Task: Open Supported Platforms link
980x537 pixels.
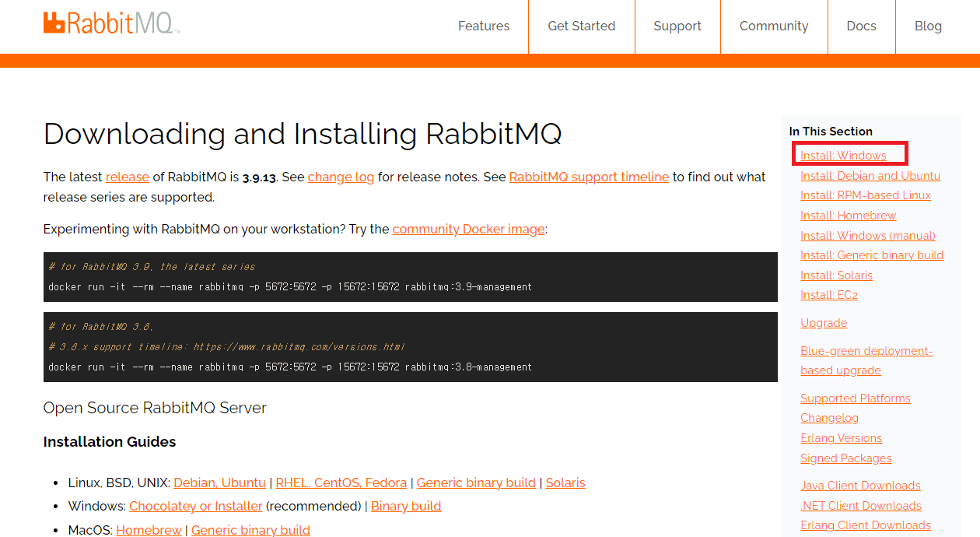Action: 856,398
